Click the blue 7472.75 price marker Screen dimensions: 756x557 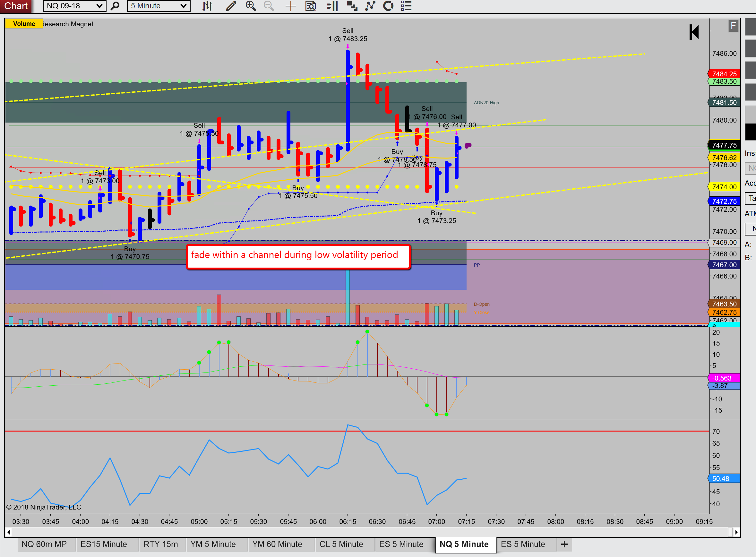[x=724, y=201]
